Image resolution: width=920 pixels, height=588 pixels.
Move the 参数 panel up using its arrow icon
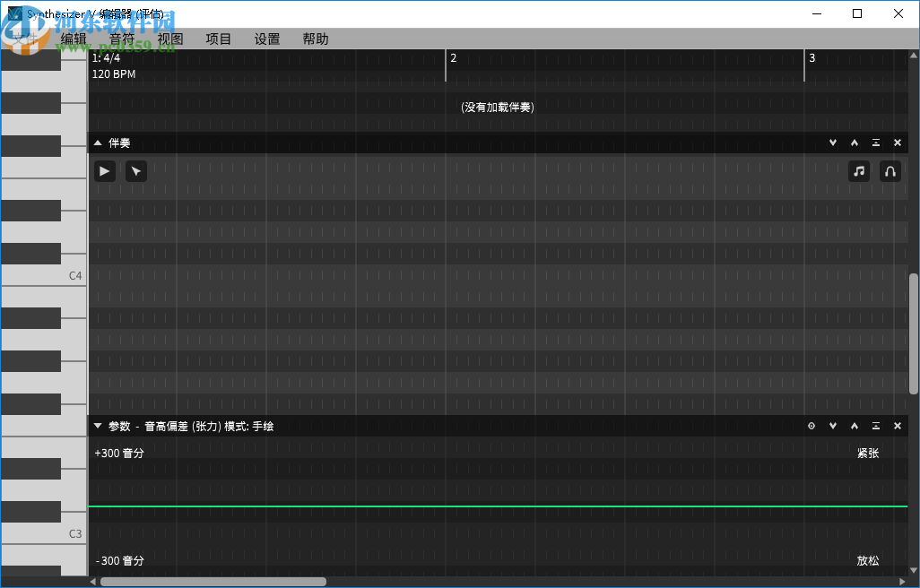click(854, 426)
